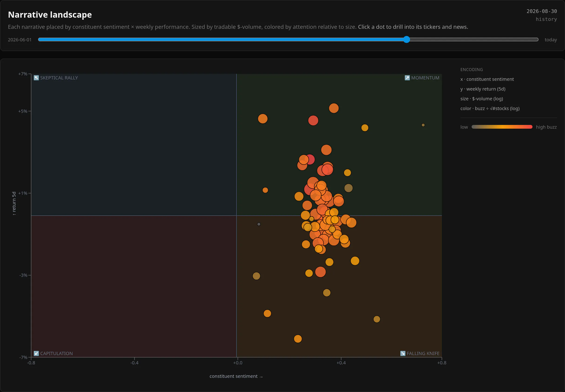Click the date slider handle
Image resolution: width=565 pixels, height=392 pixels.
point(407,39)
